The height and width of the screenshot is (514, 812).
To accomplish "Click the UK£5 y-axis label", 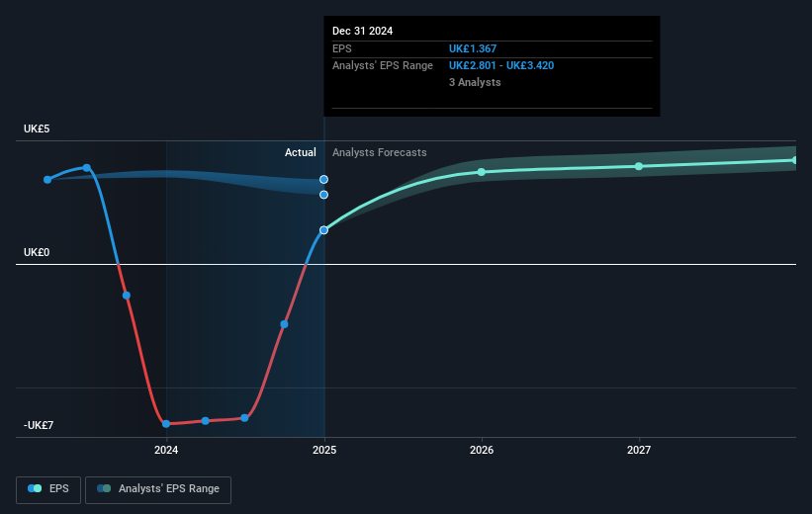I will pyautogui.click(x=37, y=128).
